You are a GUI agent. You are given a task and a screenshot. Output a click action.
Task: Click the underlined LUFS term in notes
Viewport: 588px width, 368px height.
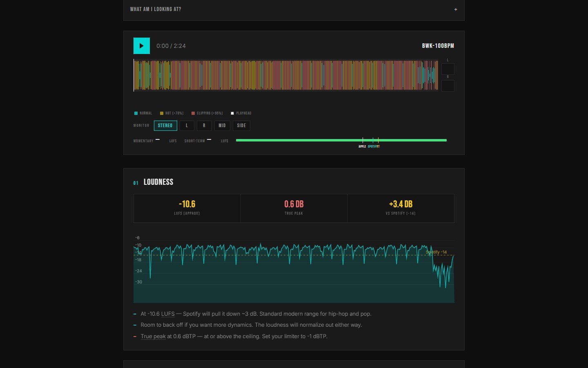(168, 314)
